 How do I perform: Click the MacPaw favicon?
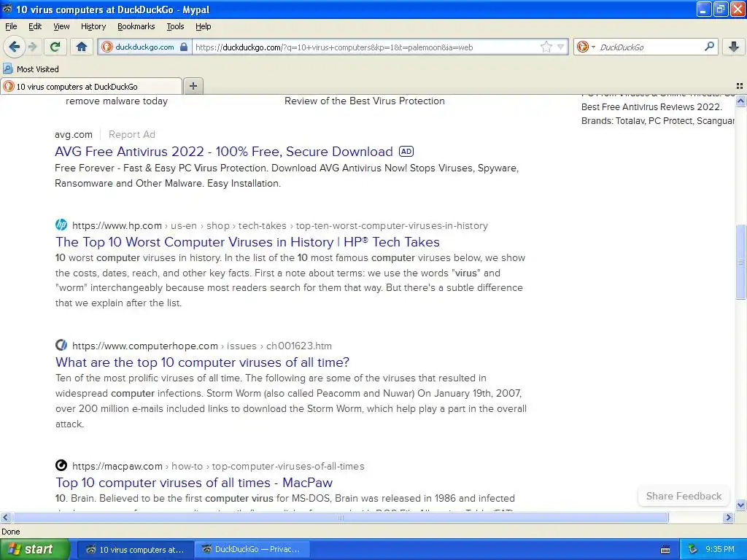61,465
